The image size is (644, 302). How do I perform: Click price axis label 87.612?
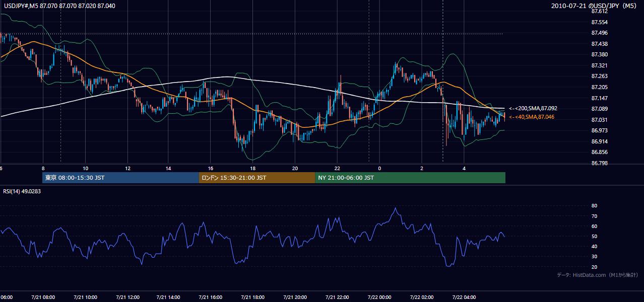tap(599, 11)
